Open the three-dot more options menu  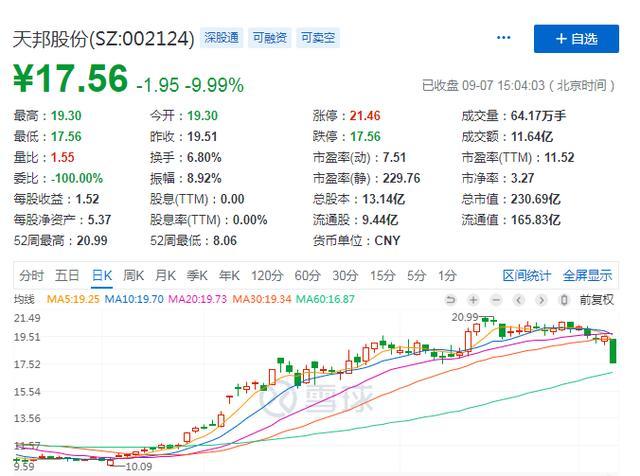(503, 38)
